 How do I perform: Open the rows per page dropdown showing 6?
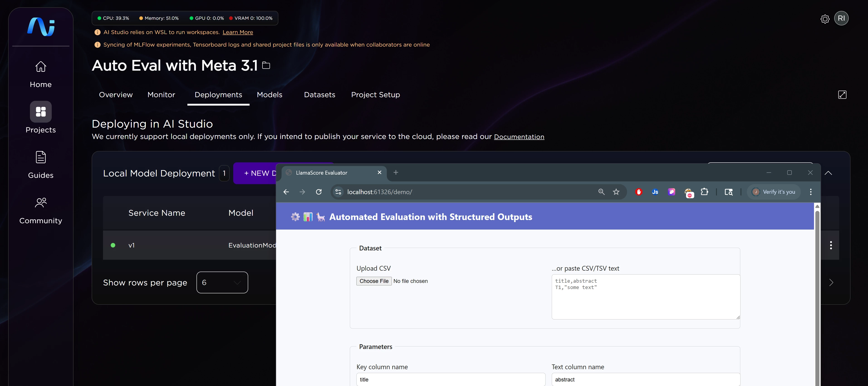[x=222, y=282]
